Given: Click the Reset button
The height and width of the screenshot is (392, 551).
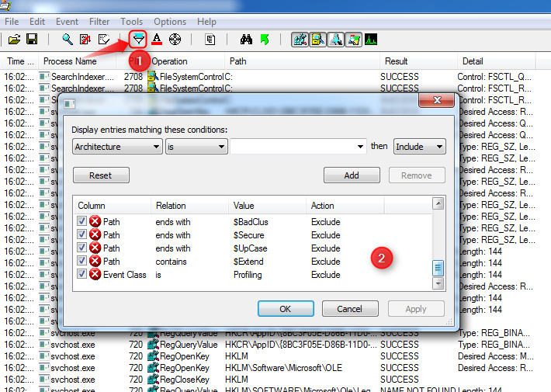Looking at the screenshot, I should pyautogui.click(x=101, y=175).
